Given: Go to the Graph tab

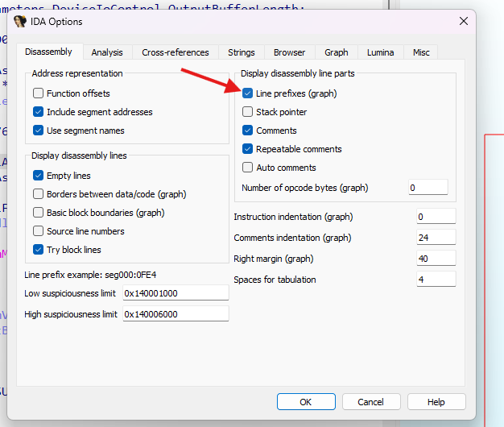Looking at the screenshot, I should point(337,52).
